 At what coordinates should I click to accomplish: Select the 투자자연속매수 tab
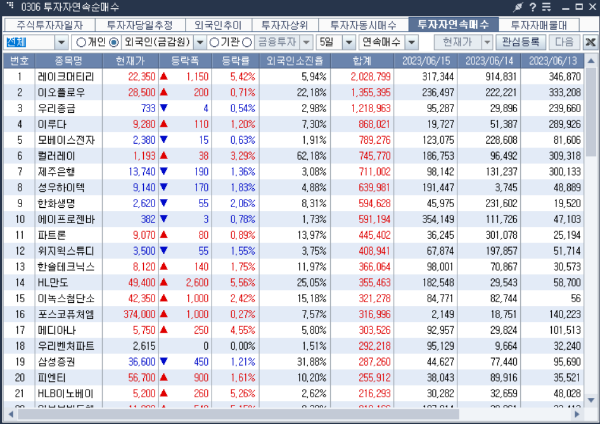click(x=453, y=24)
